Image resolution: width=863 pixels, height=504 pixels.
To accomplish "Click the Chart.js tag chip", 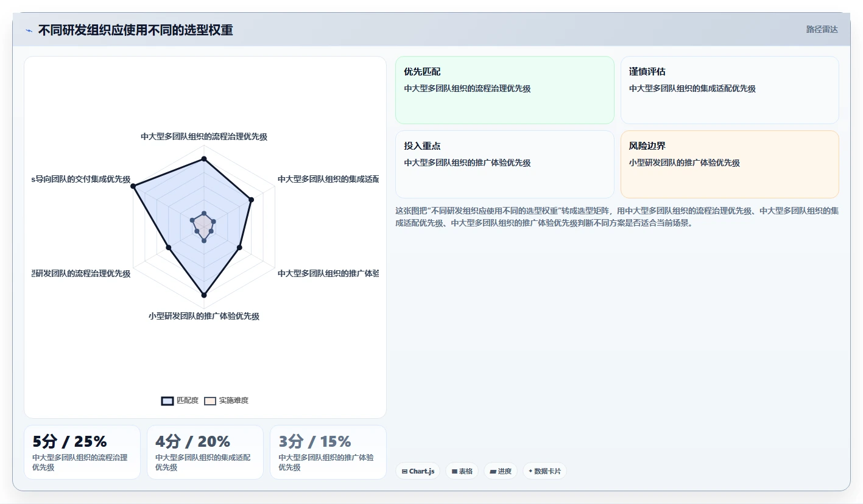I will click(x=418, y=471).
